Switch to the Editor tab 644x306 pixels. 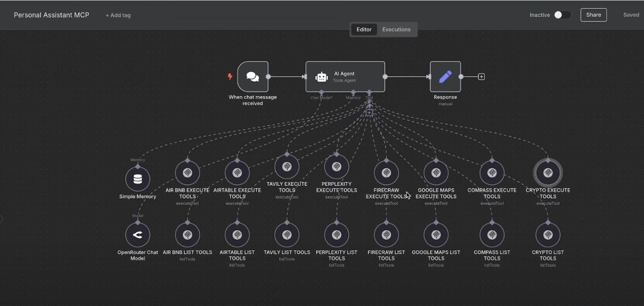(364, 29)
